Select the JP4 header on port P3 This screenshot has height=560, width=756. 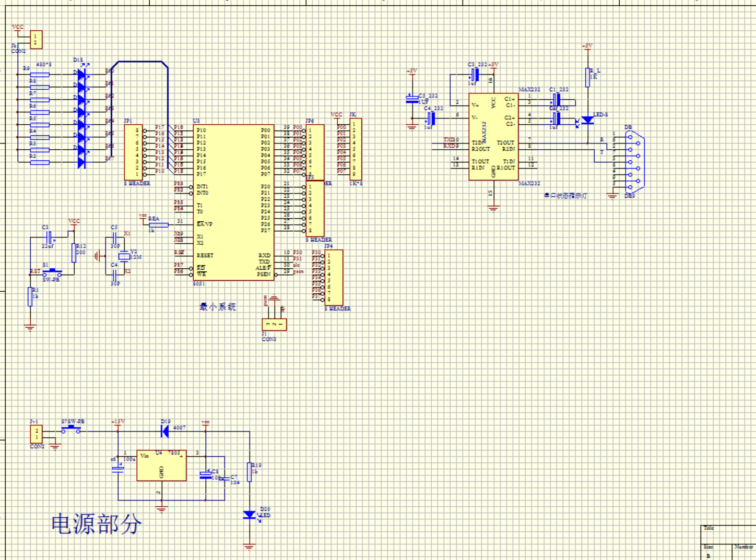[x=334, y=278]
